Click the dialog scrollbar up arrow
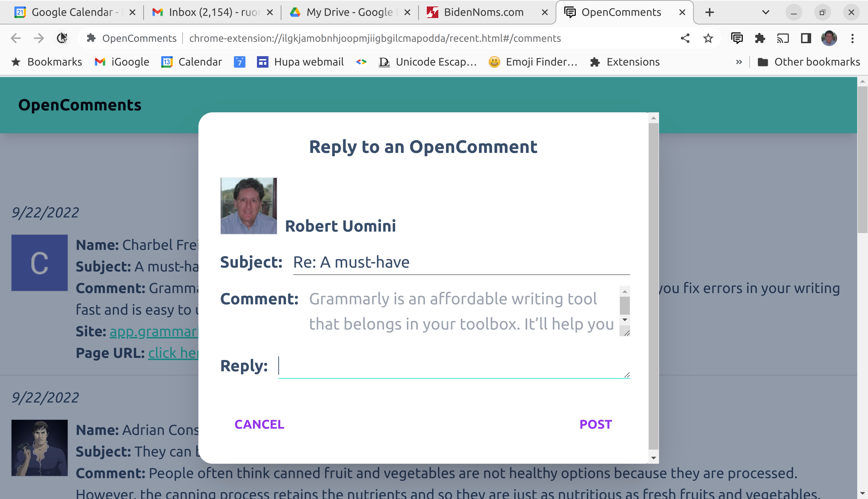Image resolution: width=868 pixels, height=499 pixels. point(654,118)
